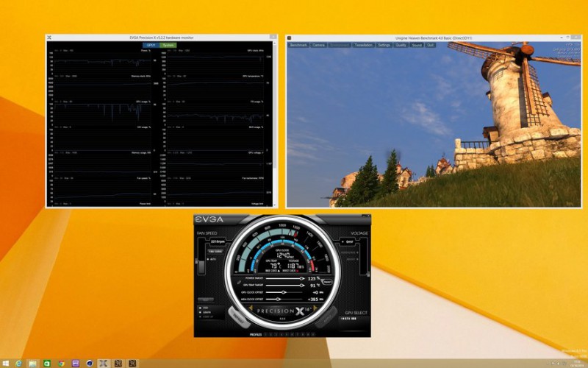Image resolution: width=588 pixels, height=368 pixels.
Task: Select profile slot 1 in Precision X
Action: coord(265,334)
